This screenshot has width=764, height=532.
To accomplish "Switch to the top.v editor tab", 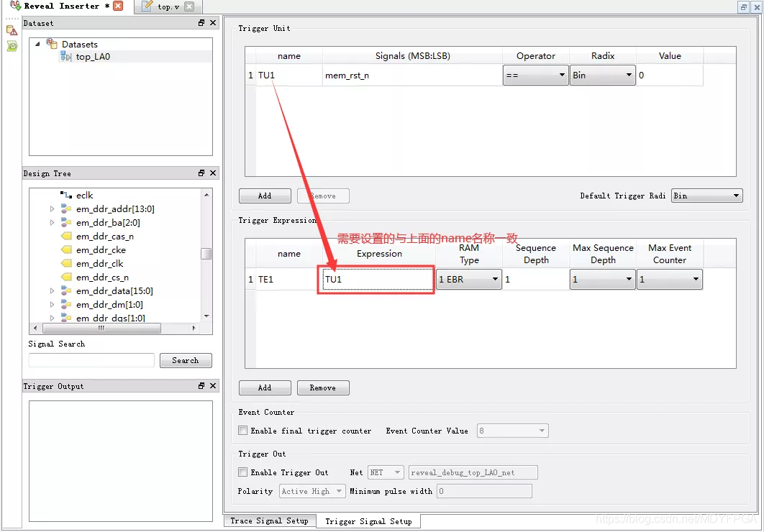I will [x=168, y=6].
